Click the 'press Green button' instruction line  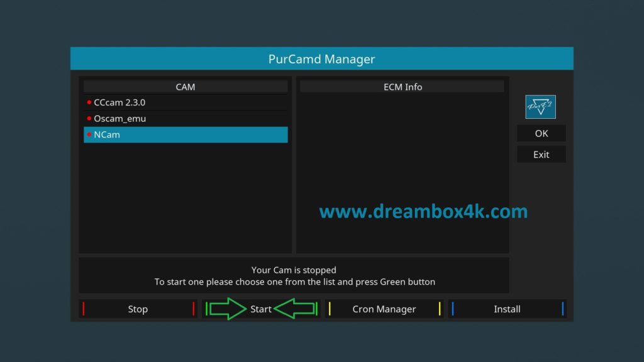tap(294, 282)
